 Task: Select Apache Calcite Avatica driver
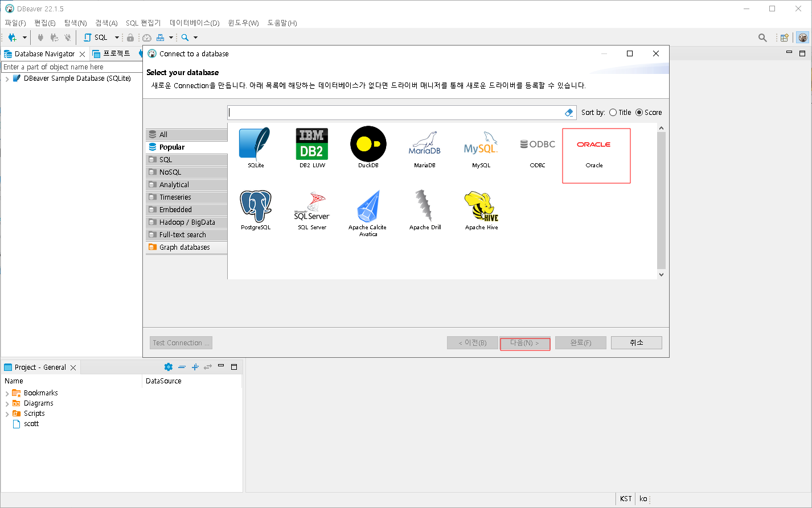pyautogui.click(x=368, y=213)
